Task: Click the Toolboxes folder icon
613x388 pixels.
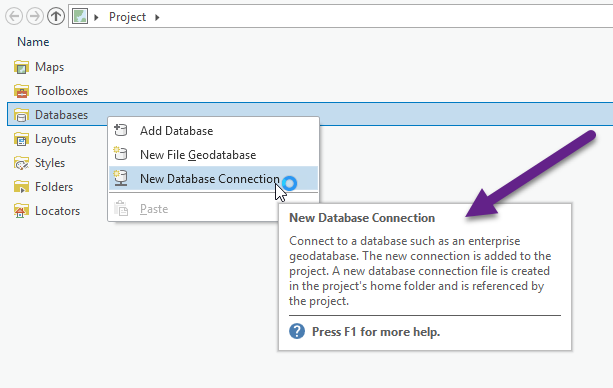Action: pyautogui.click(x=21, y=91)
